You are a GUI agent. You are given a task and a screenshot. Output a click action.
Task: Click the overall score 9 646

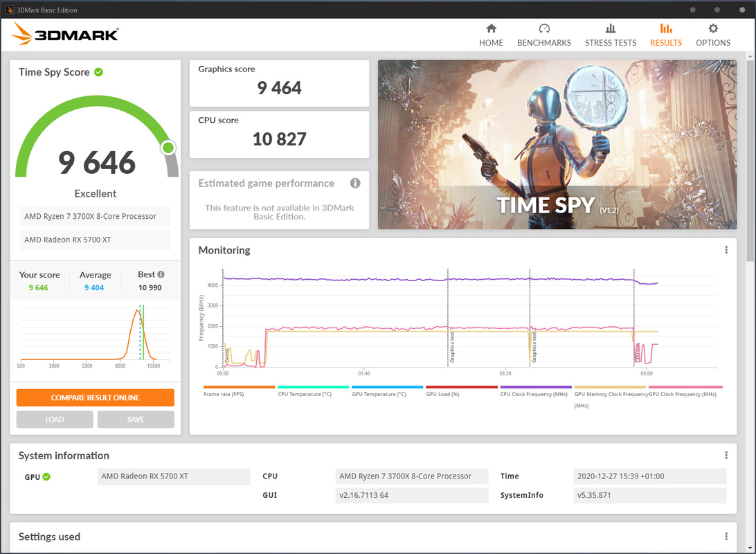(x=97, y=163)
